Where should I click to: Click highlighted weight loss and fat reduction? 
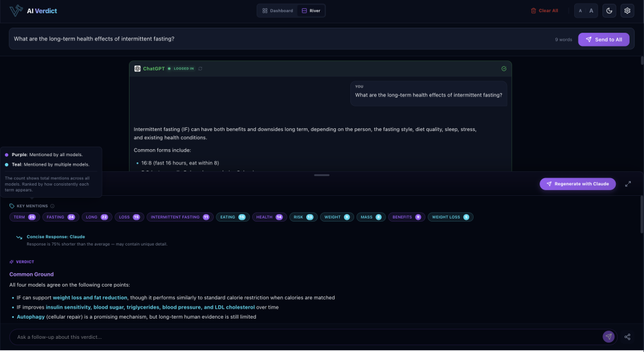[90, 298]
